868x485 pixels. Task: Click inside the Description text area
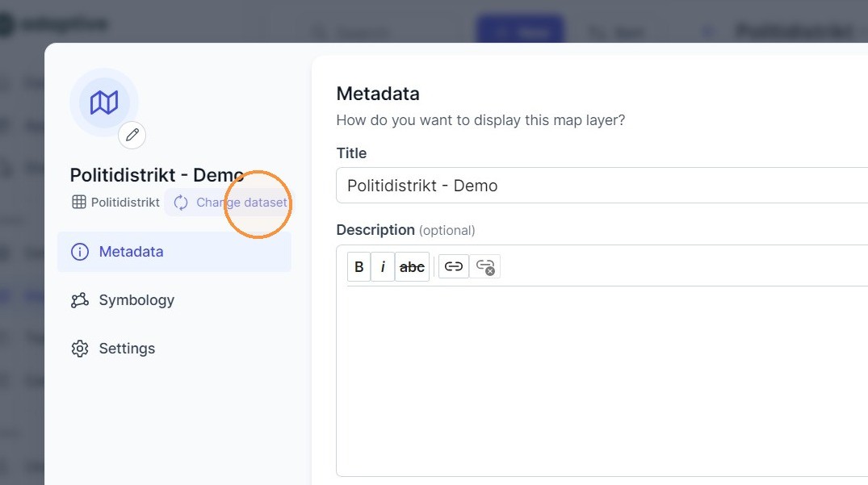(602, 380)
